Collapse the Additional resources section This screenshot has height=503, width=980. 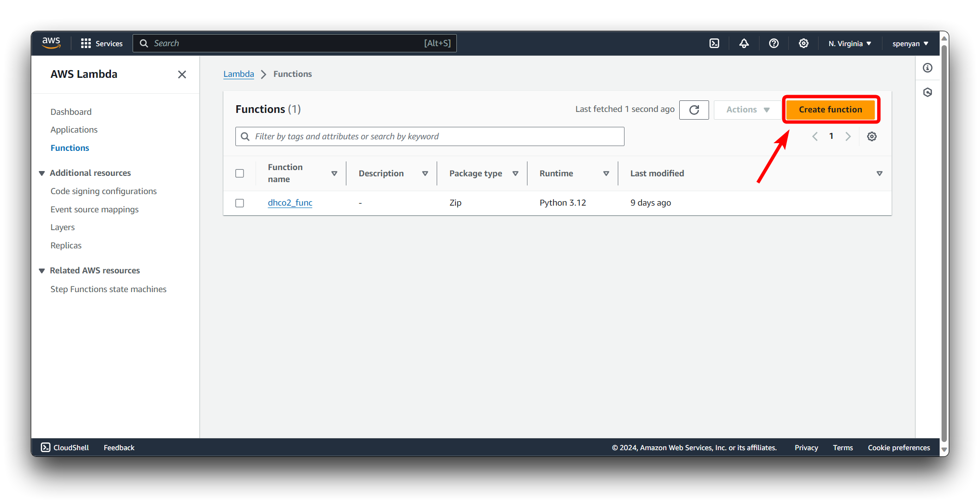[42, 173]
